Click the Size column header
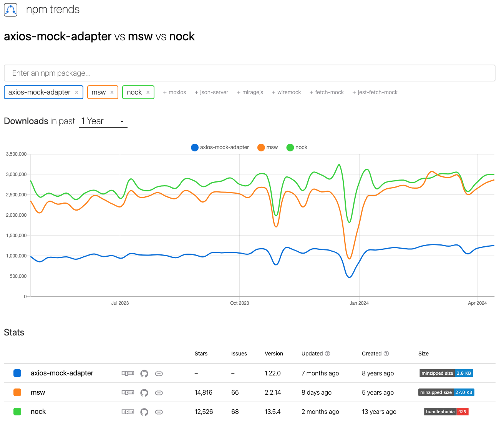Screen dimensions: 504x425 click(x=423, y=354)
